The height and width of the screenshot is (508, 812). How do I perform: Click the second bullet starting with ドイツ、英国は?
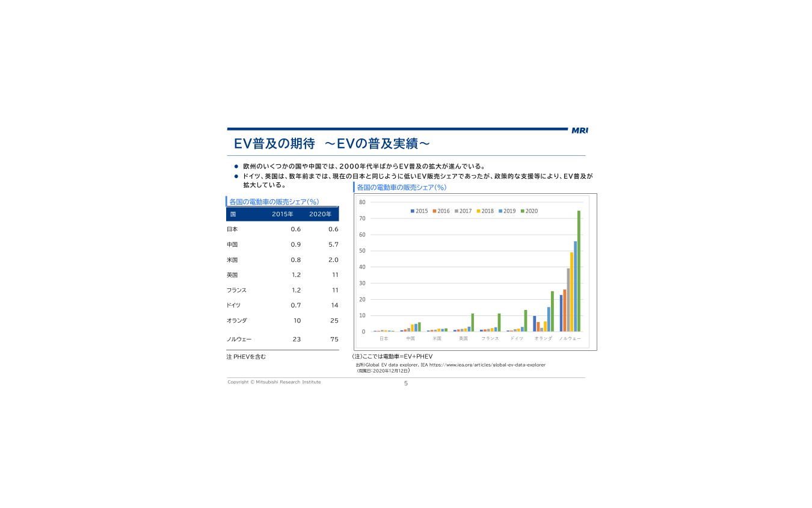418,181
